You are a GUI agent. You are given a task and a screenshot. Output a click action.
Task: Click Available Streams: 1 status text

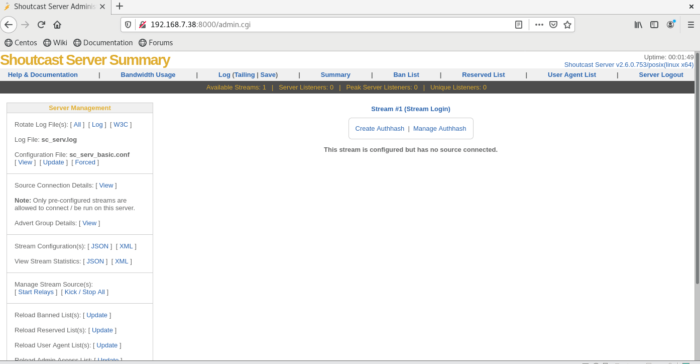pos(236,87)
